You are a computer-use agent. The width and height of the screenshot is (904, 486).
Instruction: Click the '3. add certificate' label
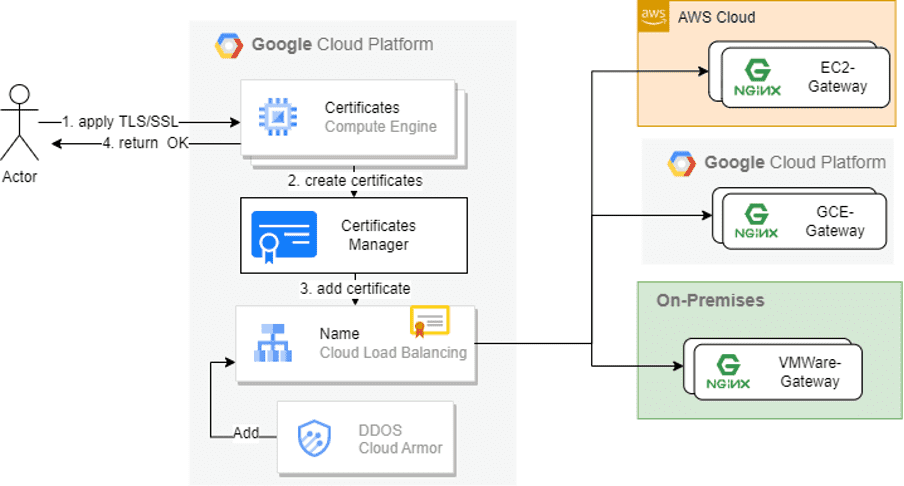tap(355, 288)
